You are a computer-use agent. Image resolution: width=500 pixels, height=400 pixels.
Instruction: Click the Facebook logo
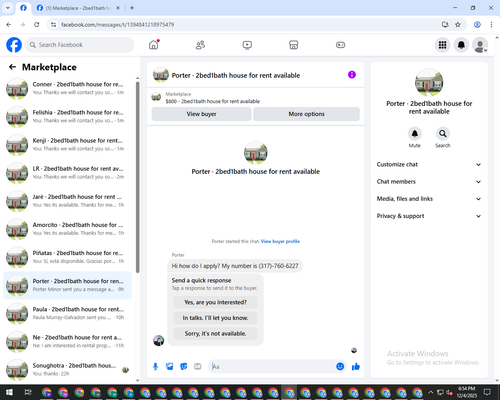pyautogui.click(x=14, y=45)
